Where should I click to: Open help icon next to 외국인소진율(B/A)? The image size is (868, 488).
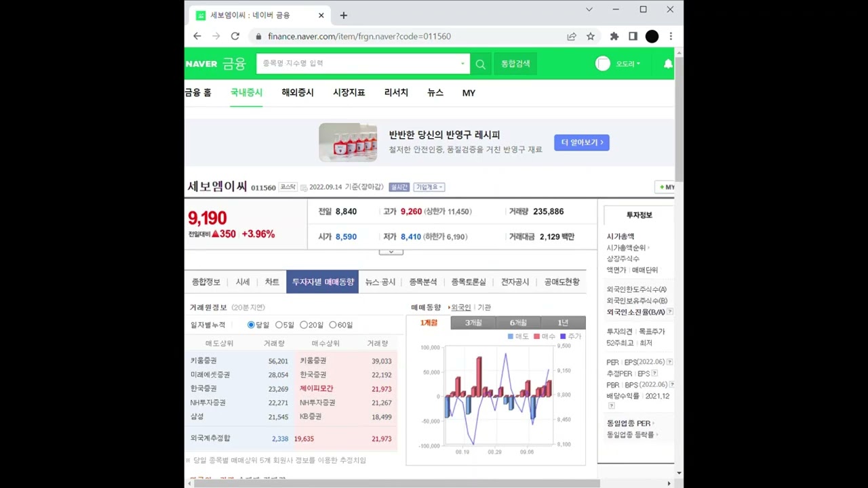click(670, 312)
